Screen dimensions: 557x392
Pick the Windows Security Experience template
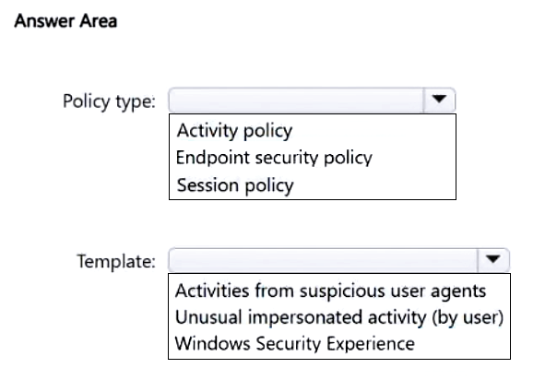[294, 343]
